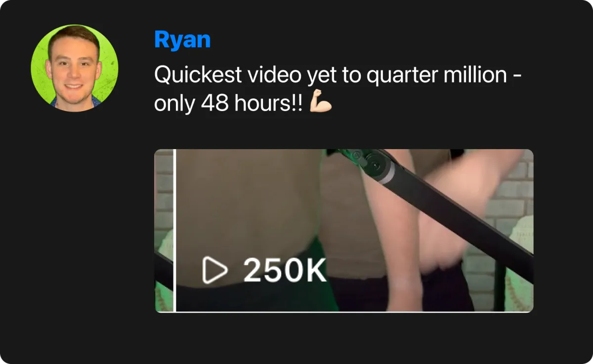Click the empty dark area below the avatar
The height and width of the screenshot is (364, 593).
[75, 222]
